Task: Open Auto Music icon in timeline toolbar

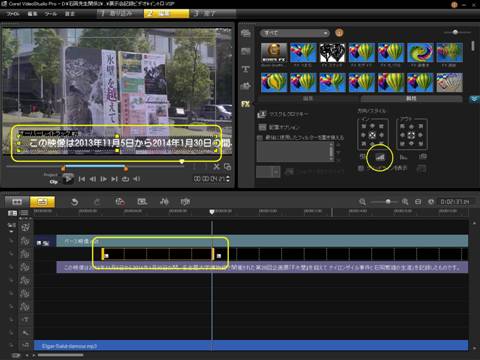Action: 185,202
